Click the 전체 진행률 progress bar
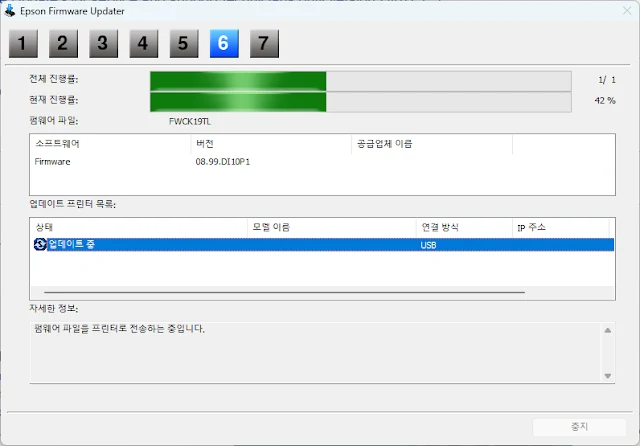 point(360,80)
